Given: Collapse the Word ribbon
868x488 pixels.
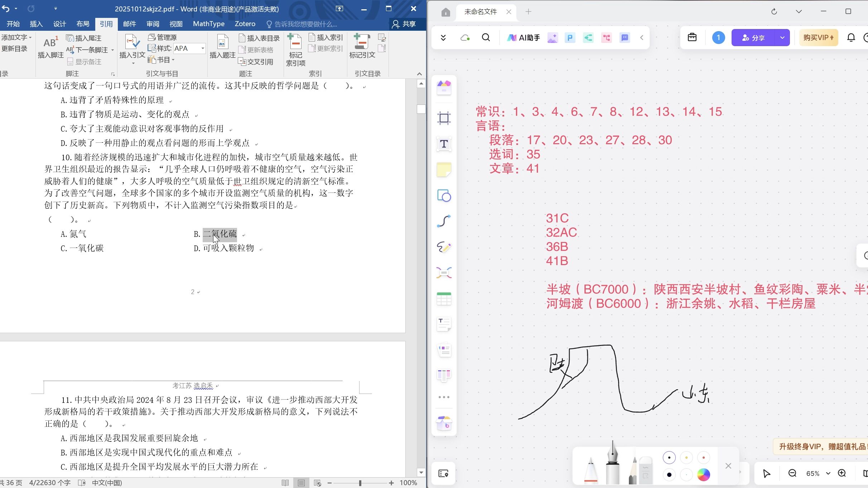Looking at the screenshot, I should tap(419, 74).
